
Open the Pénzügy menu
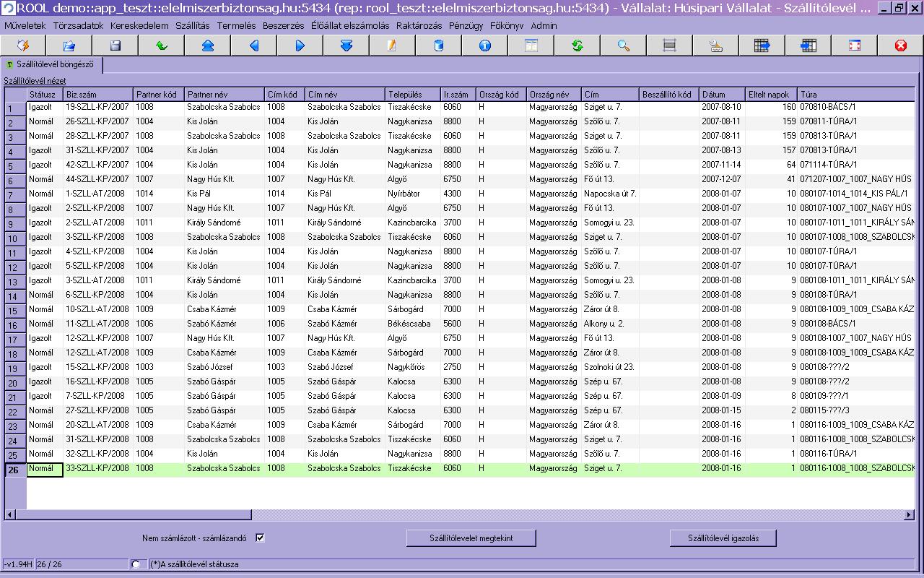pos(466,25)
